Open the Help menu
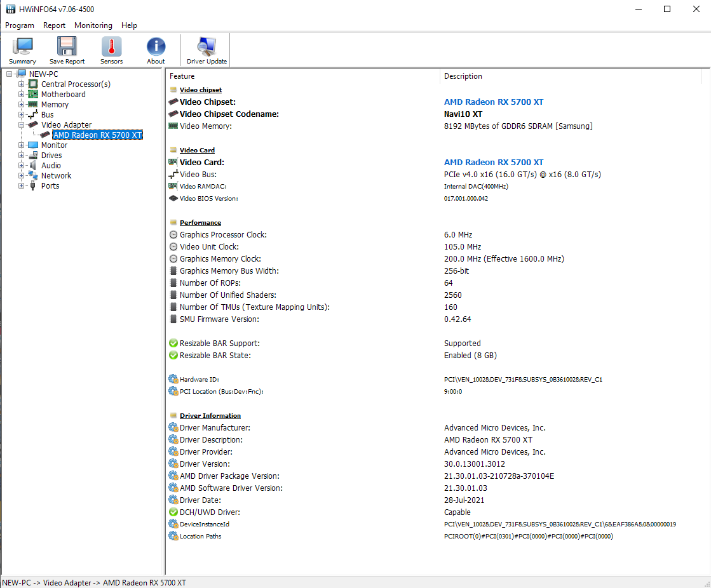This screenshot has width=711, height=588. click(x=129, y=25)
